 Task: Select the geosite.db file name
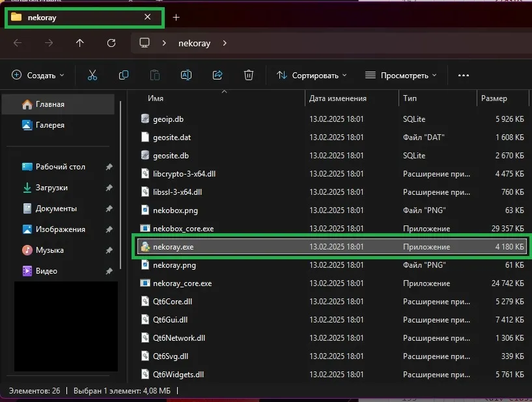point(171,156)
